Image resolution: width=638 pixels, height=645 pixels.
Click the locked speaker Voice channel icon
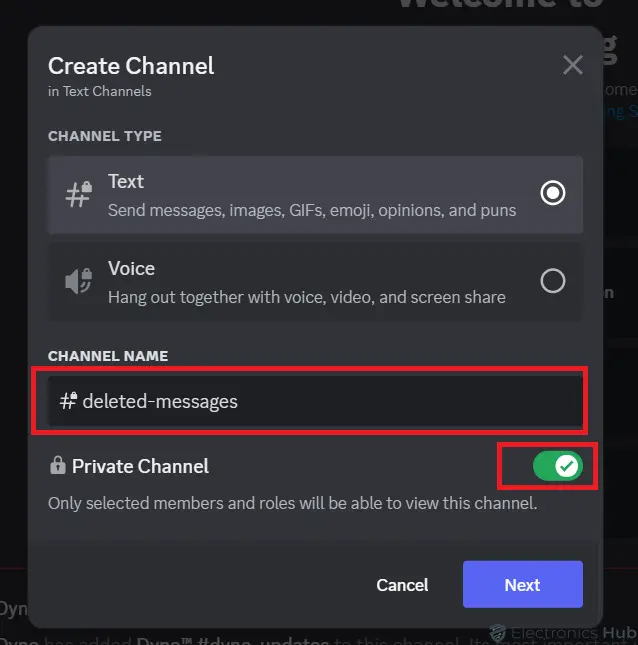point(79,281)
